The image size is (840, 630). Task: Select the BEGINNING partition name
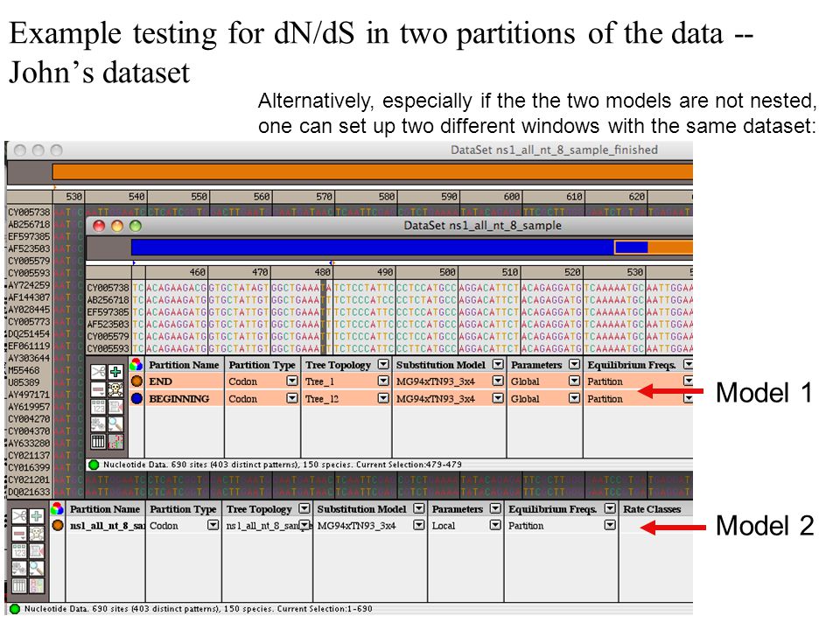tap(178, 399)
